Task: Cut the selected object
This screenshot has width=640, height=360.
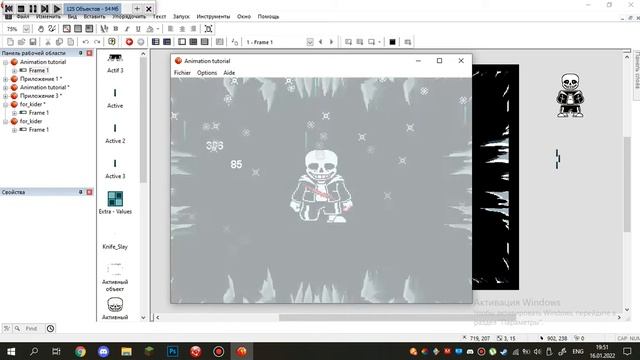Action: coord(48,42)
